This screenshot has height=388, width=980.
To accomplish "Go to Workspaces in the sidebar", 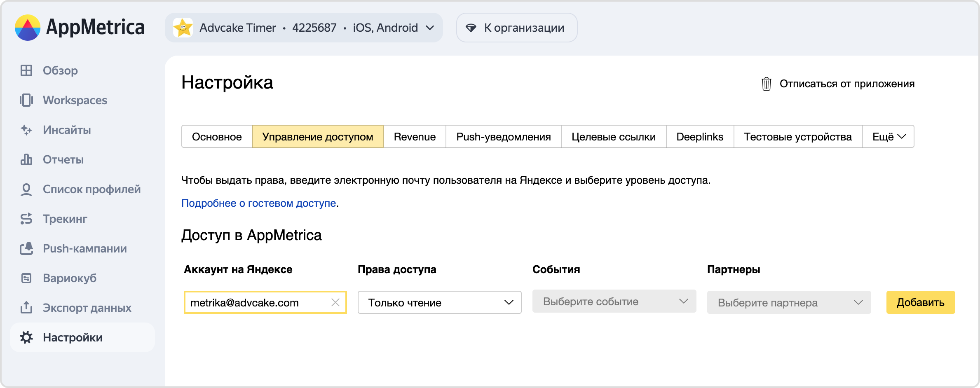I will pos(82,100).
